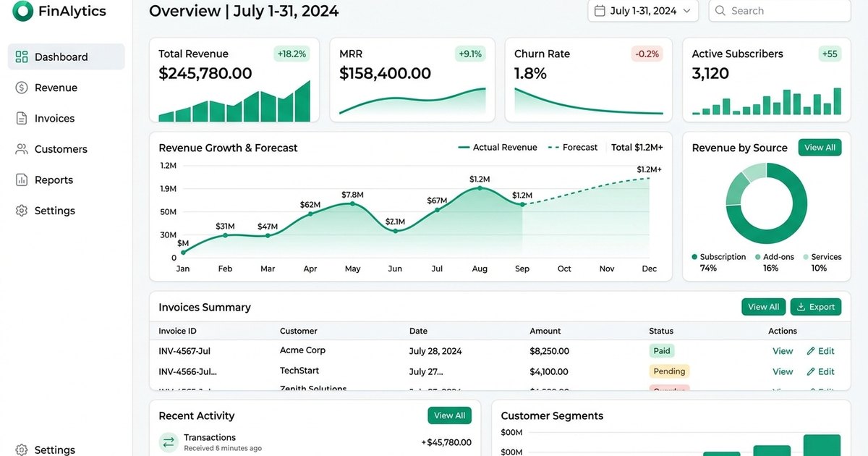Click the July 28, 2024 date cell
868x456 pixels.
435,351
